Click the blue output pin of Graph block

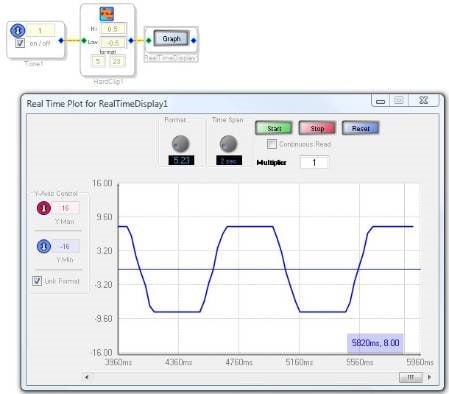194,41
